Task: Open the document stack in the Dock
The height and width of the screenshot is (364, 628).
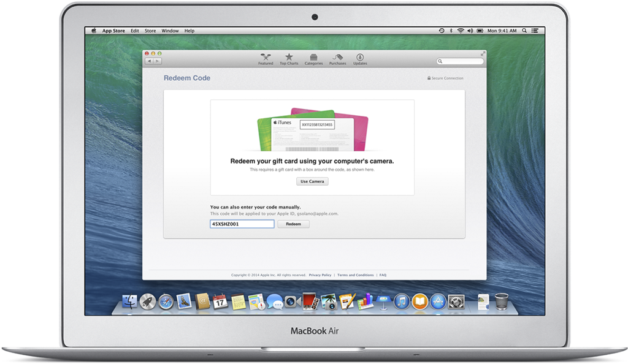Action: pos(483,301)
